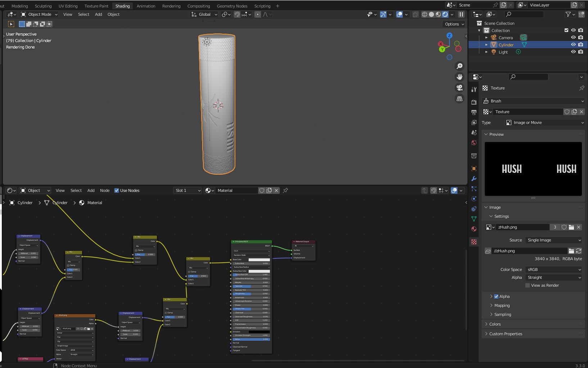Open the Rendering menu in the header
Viewport: 588px width, 368px height.
click(171, 6)
